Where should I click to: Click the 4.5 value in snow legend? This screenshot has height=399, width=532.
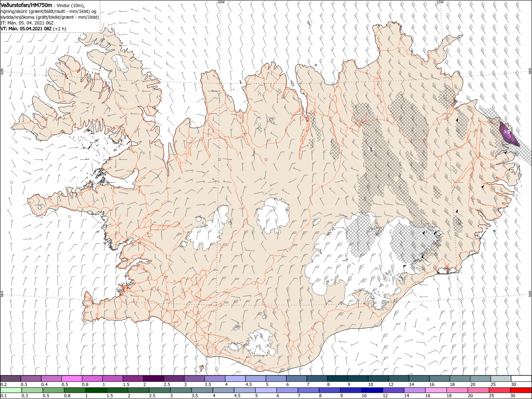pyautogui.click(x=249, y=384)
